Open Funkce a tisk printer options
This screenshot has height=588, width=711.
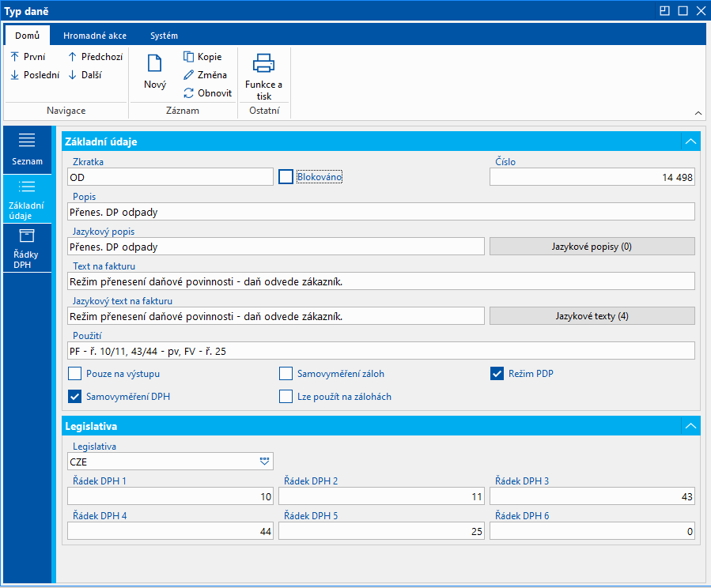pyautogui.click(x=263, y=76)
